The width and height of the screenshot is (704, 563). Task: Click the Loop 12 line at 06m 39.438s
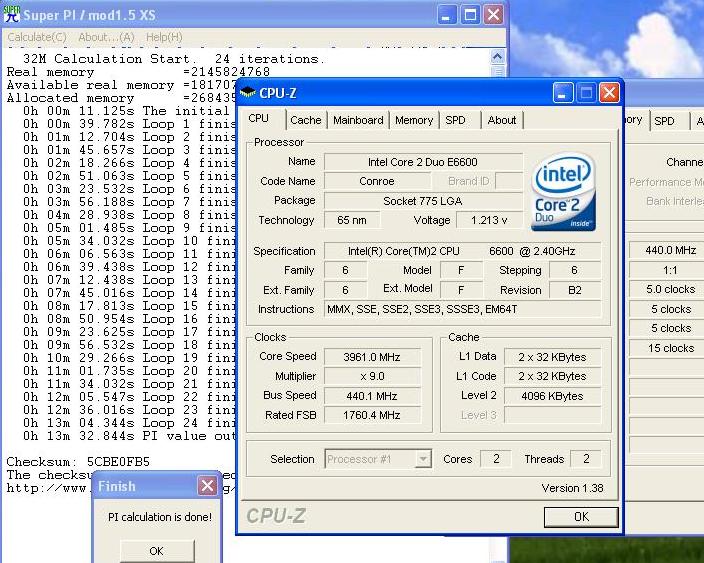click(x=129, y=267)
